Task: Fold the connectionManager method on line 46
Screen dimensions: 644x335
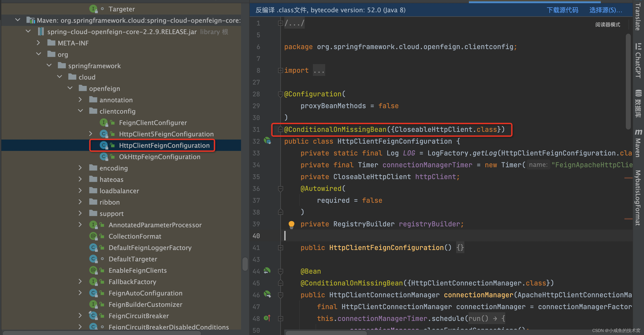Action: [x=280, y=295]
